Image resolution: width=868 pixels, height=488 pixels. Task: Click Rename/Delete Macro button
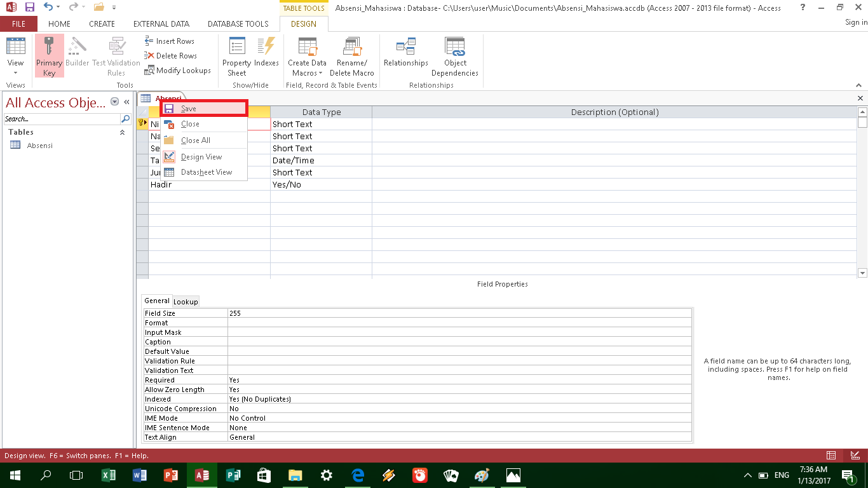[x=352, y=57]
